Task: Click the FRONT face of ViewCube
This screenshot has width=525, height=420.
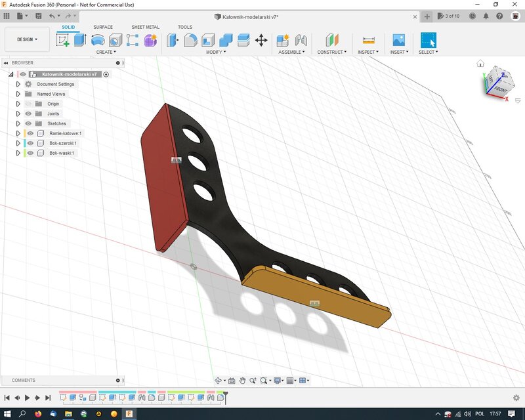Action: (x=501, y=89)
